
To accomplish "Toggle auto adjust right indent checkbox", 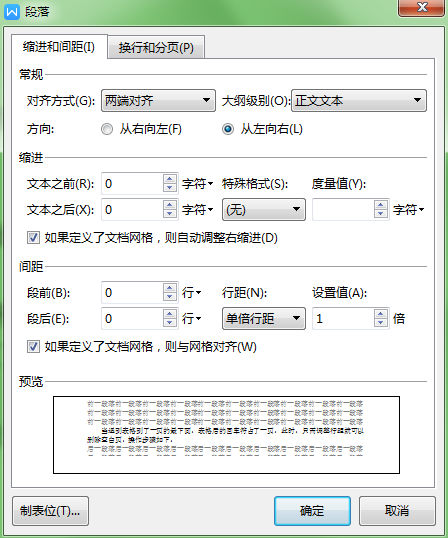I will (33, 238).
